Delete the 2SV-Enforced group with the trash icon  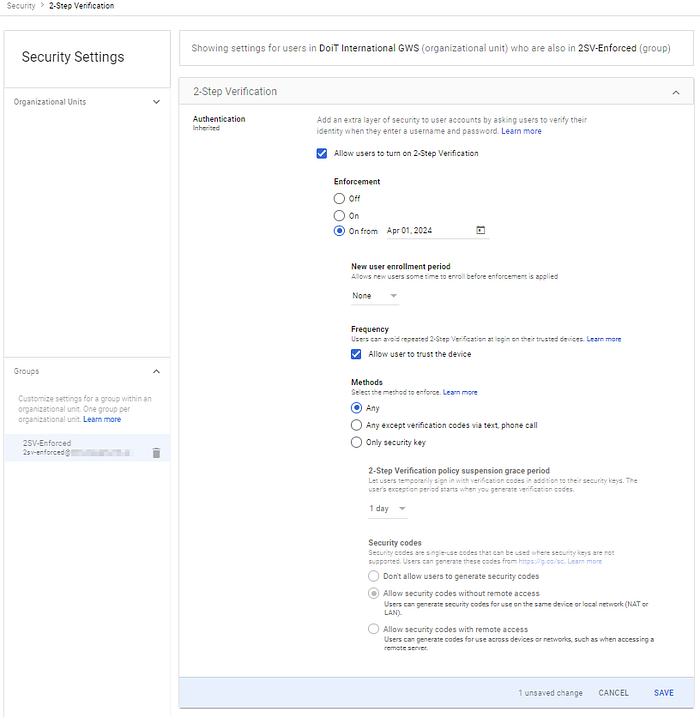pyautogui.click(x=156, y=453)
